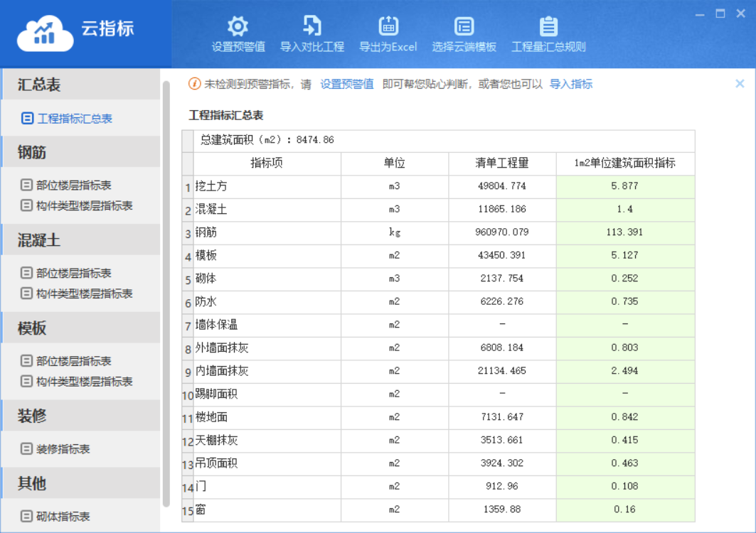Click the green indicator cell 5.877
The width and height of the screenshot is (756, 533).
(625, 186)
